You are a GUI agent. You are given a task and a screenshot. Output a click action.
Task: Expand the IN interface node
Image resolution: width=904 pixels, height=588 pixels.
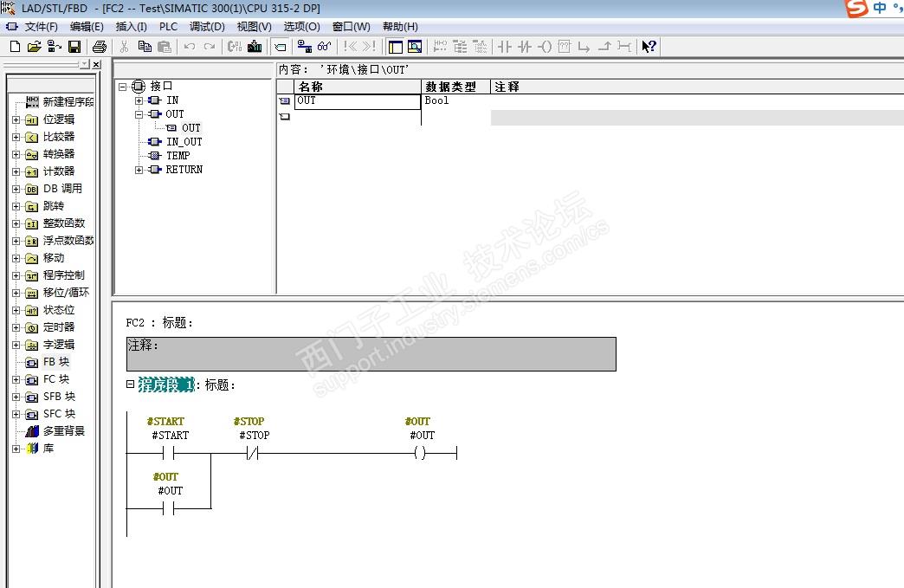(139, 100)
